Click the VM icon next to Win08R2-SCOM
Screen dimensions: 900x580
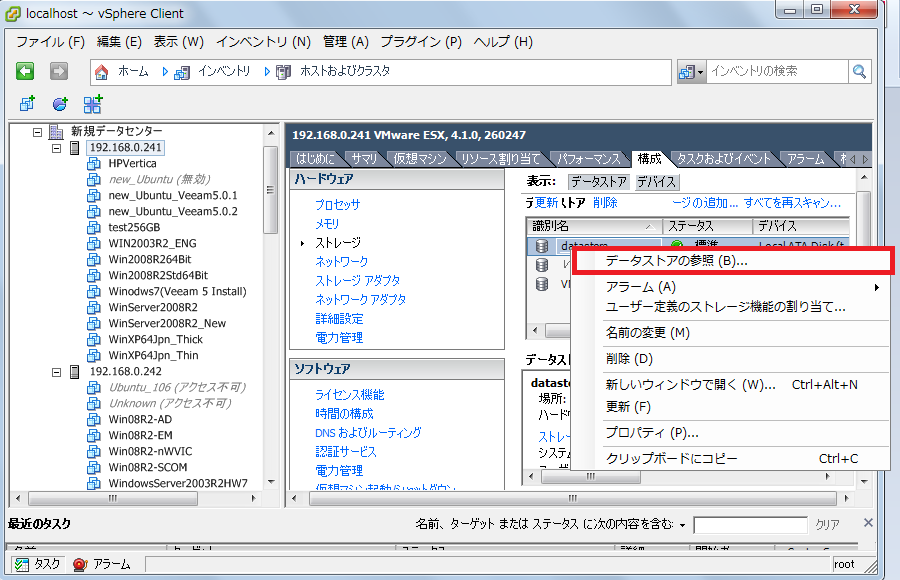(x=94, y=467)
